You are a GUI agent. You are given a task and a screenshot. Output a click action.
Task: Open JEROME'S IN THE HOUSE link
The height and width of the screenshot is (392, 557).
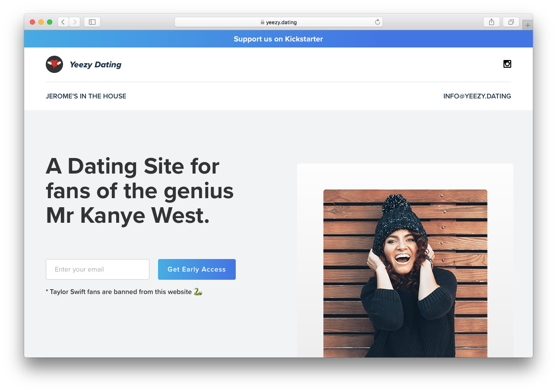(86, 96)
